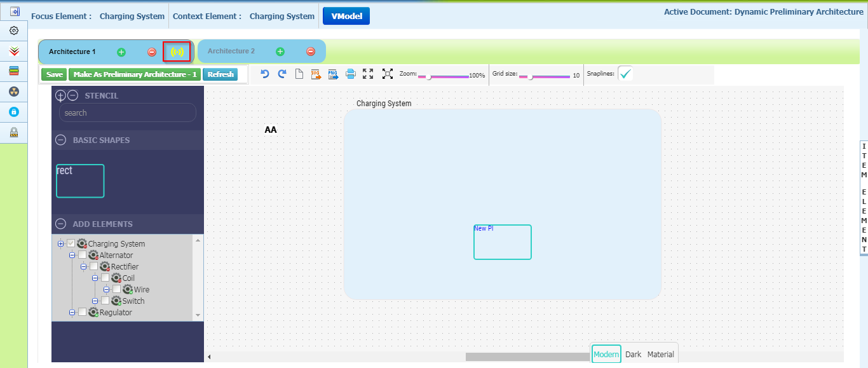
Task: Click the plus icon beside STENCIL header
Action: (60, 96)
